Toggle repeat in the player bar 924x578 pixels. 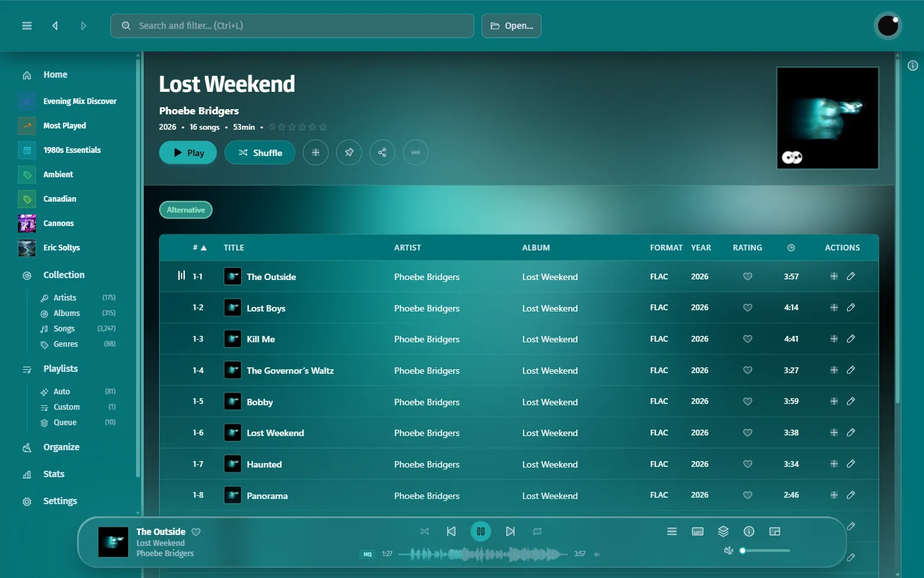tap(538, 532)
